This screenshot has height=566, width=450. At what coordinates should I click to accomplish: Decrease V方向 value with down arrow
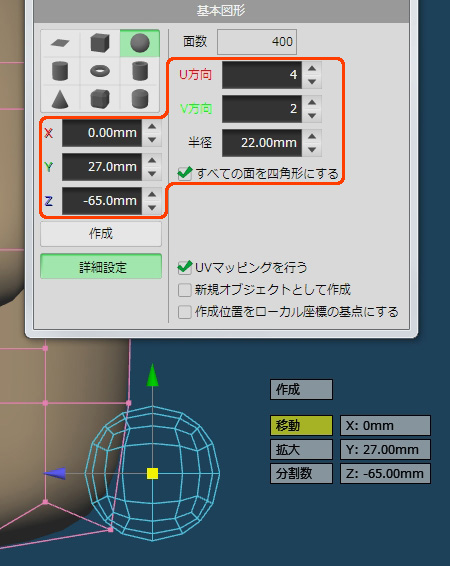pyautogui.click(x=312, y=116)
